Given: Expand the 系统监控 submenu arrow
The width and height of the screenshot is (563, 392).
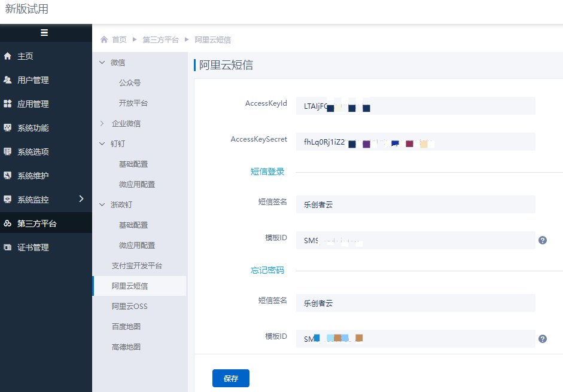Looking at the screenshot, I should point(81,199).
